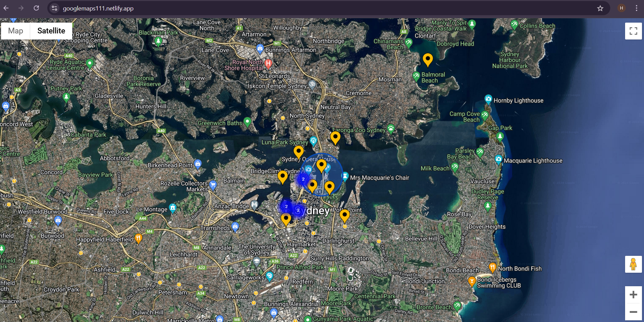Select the Greenwich Baths marker
Screen dimensions: 644x322
[x=247, y=122]
